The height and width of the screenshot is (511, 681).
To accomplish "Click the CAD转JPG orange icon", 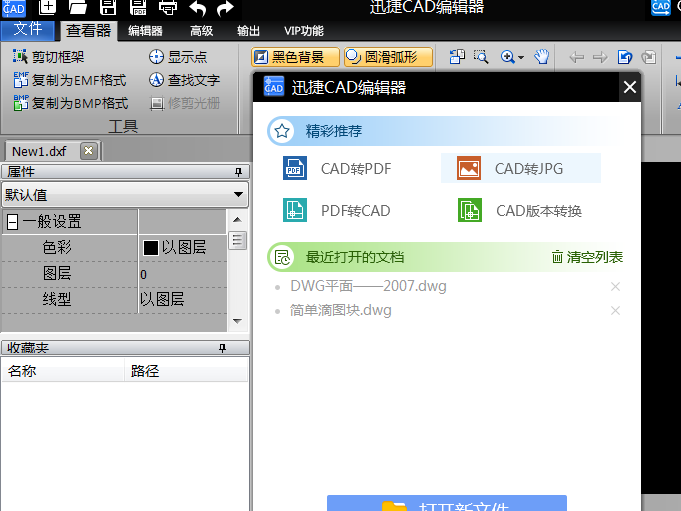I will 469,168.
